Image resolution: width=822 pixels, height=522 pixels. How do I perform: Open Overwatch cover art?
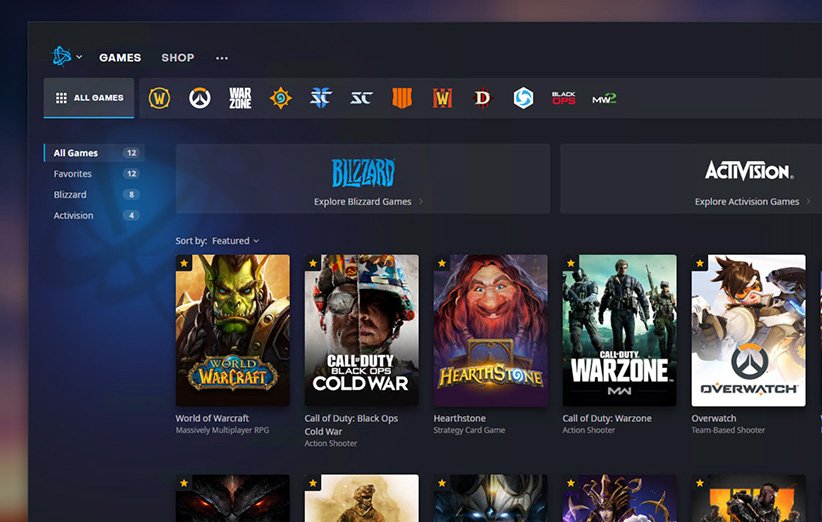tap(749, 331)
